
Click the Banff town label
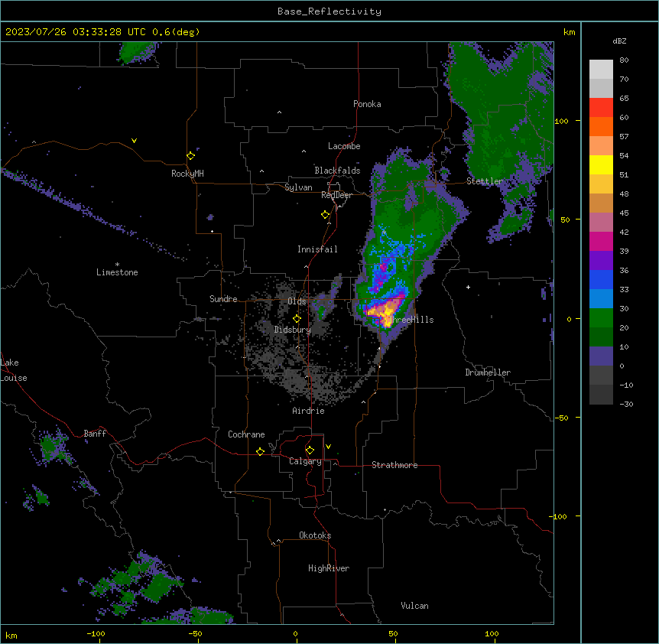[95, 434]
